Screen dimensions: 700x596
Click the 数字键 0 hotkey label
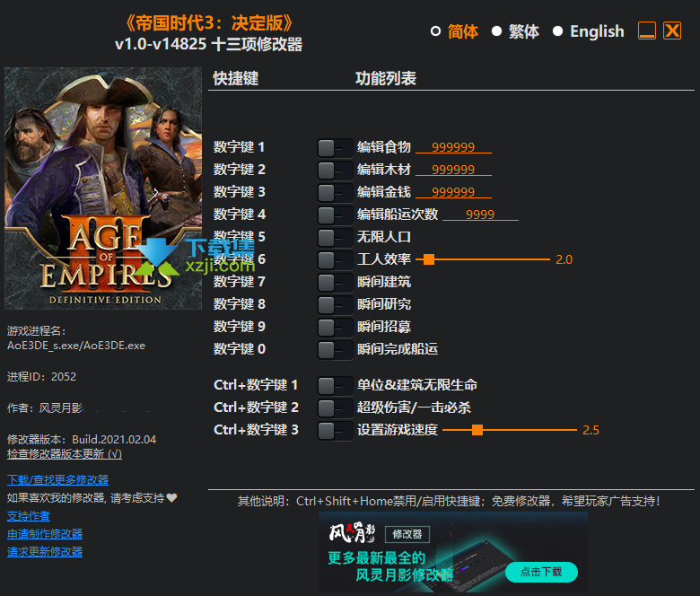coord(240,348)
